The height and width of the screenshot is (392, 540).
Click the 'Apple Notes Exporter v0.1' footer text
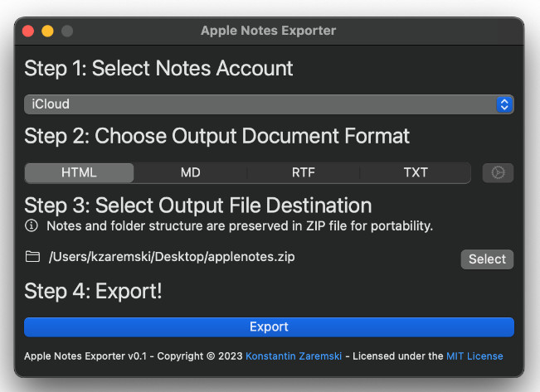coord(85,356)
